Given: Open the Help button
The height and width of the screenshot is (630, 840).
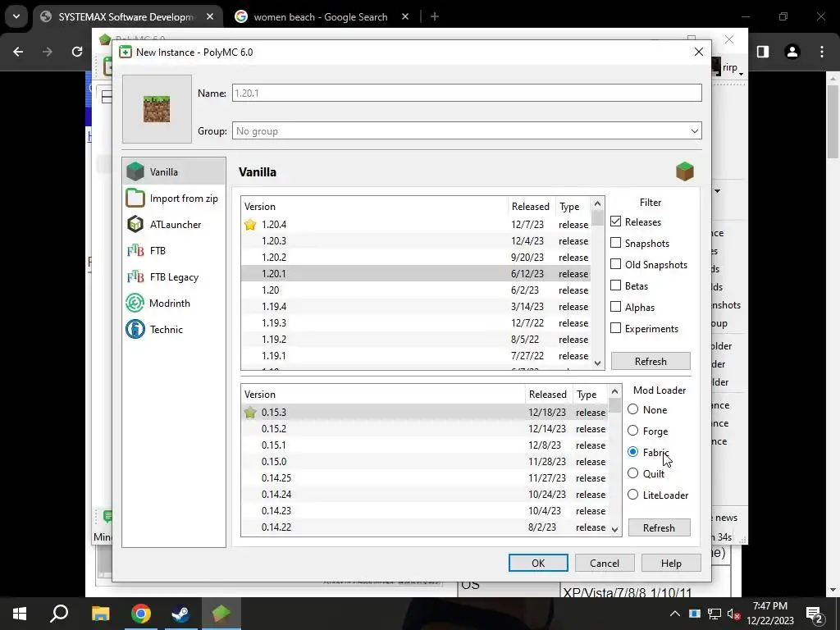Looking at the screenshot, I should click(671, 563).
